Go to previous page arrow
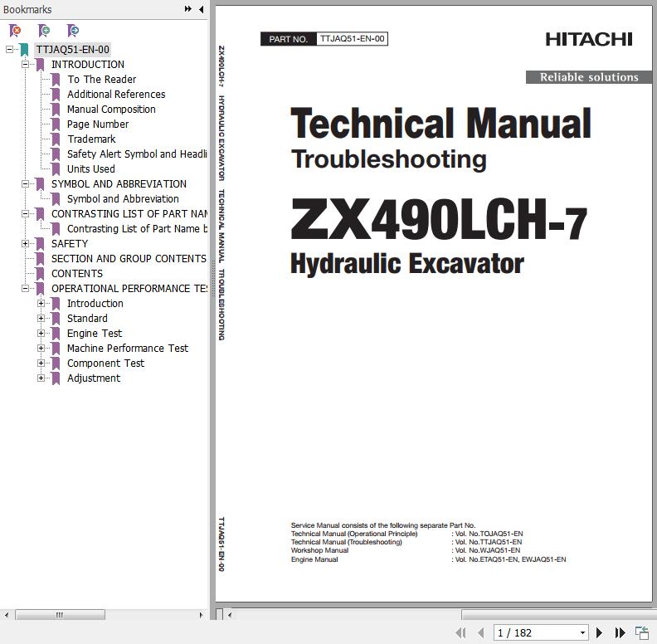This screenshot has width=657, height=644. [481, 632]
